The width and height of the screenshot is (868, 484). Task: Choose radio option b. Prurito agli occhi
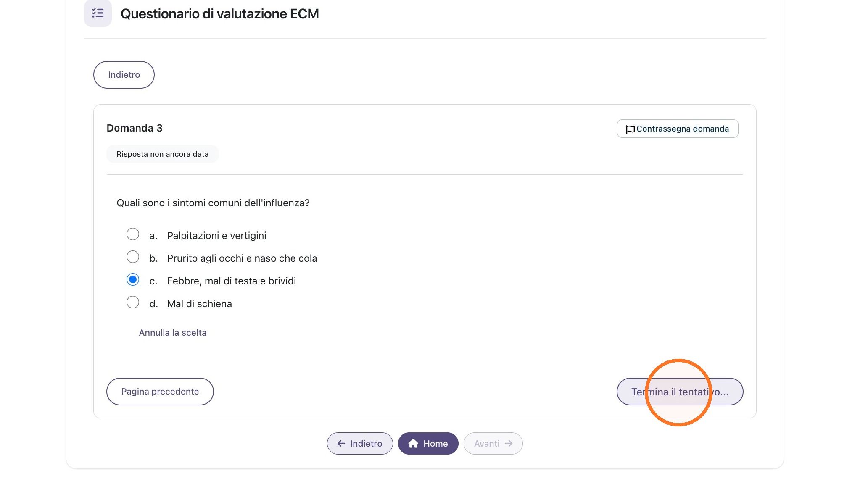tap(133, 257)
